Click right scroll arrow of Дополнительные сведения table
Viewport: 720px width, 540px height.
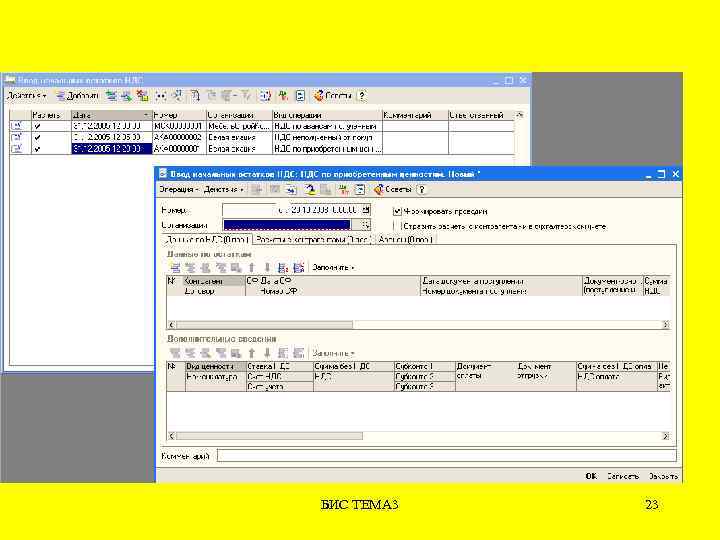(x=665, y=436)
